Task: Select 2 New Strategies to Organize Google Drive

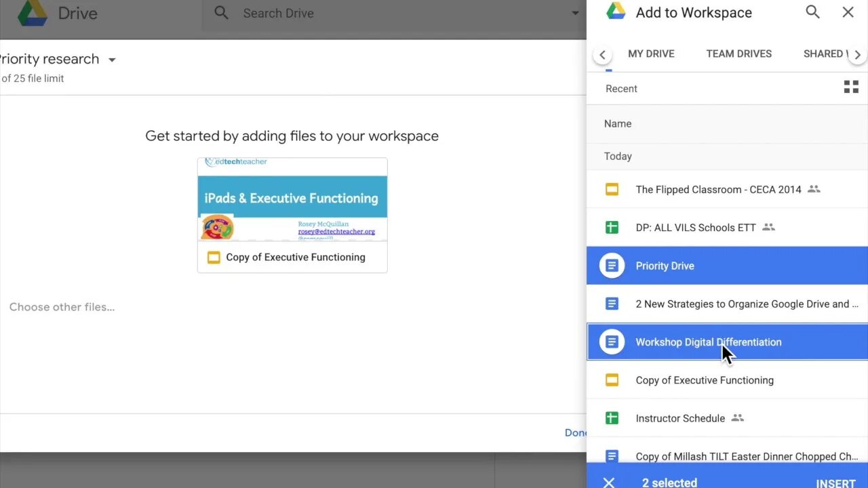Action: click(x=727, y=304)
